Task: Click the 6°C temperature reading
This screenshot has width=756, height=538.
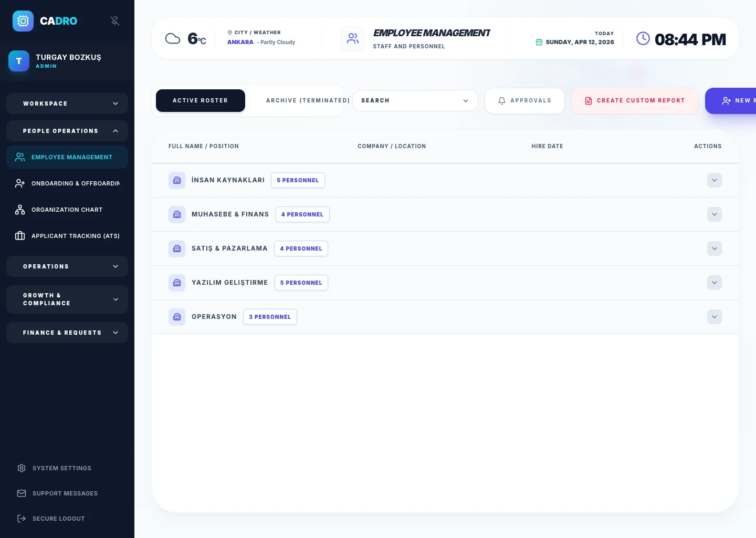Action: [197, 39]
